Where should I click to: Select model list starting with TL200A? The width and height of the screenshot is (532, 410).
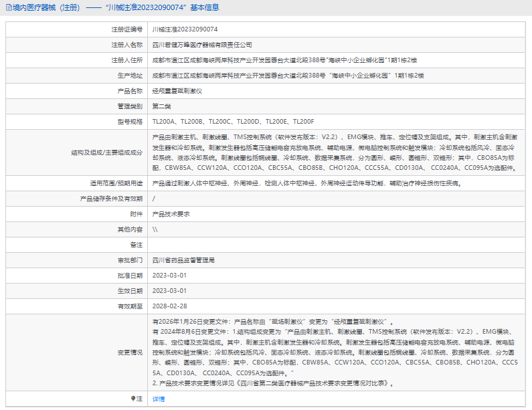pyautogui.click(x=233, y=122)
